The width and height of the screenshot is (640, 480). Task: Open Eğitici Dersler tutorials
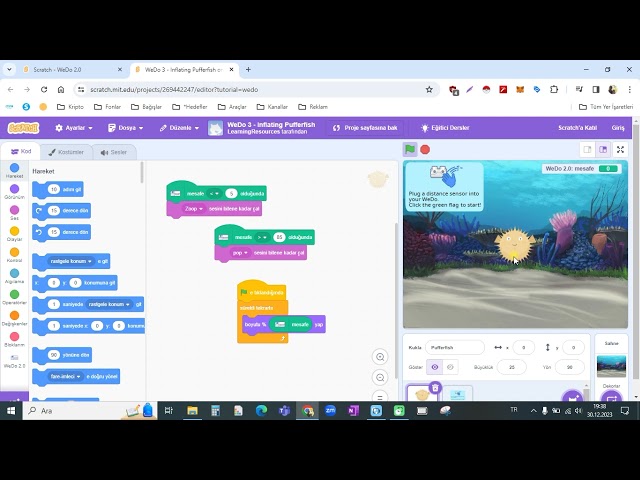[x=445, y=128]
